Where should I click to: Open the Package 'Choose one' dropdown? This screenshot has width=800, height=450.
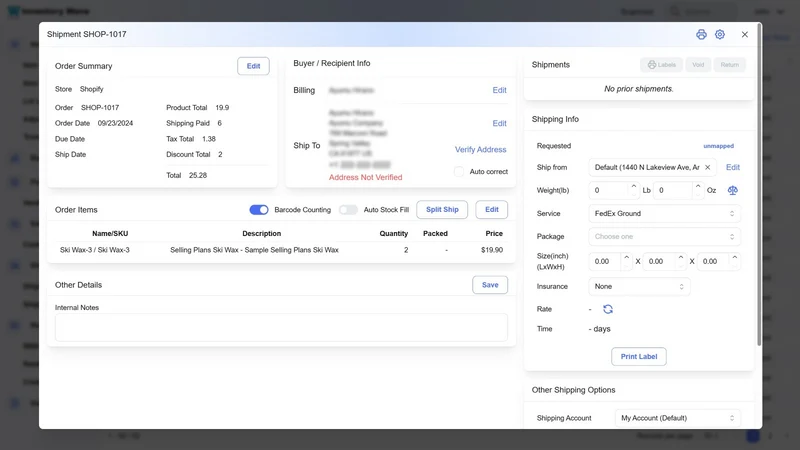(664, 237)
